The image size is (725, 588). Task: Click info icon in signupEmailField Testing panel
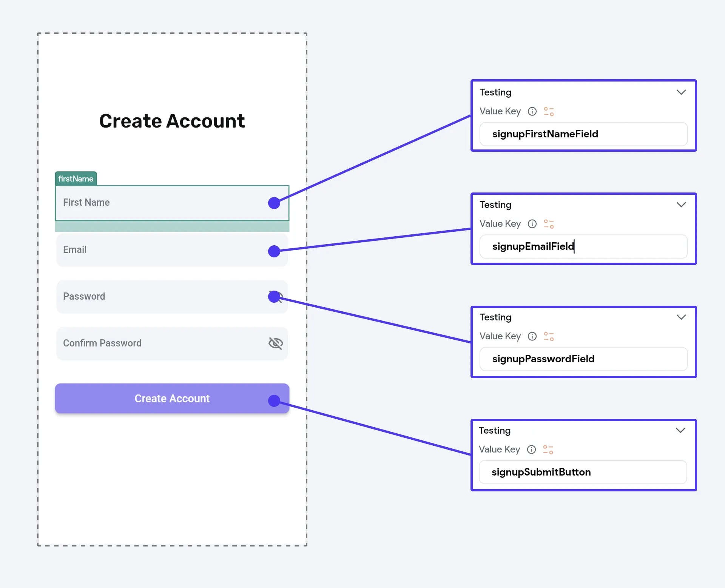tap(532, 224)
